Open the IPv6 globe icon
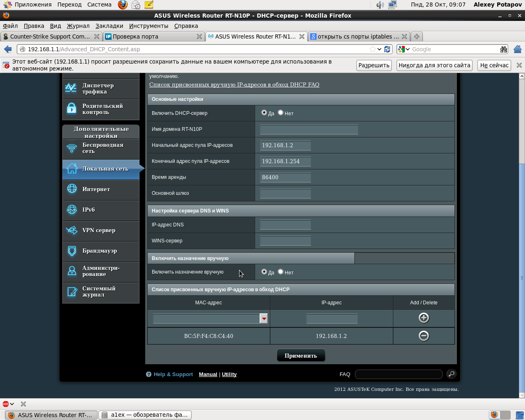The width and height of the screenshot is (525, 420). 72,210
